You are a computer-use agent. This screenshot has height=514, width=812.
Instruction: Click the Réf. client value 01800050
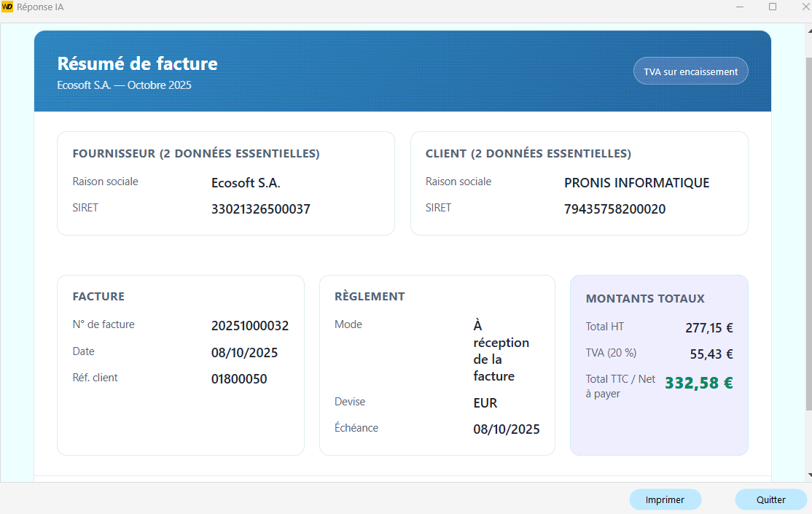point(239,379)
